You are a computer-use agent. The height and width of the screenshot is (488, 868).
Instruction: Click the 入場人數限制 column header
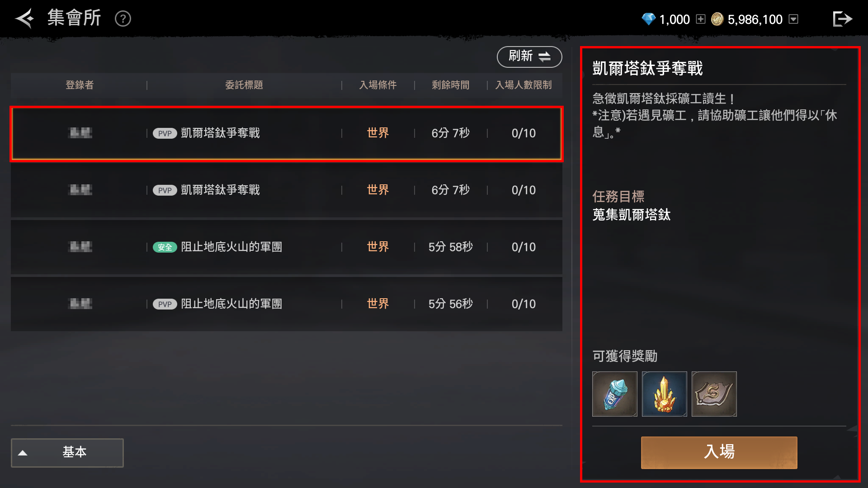point(524,85)
